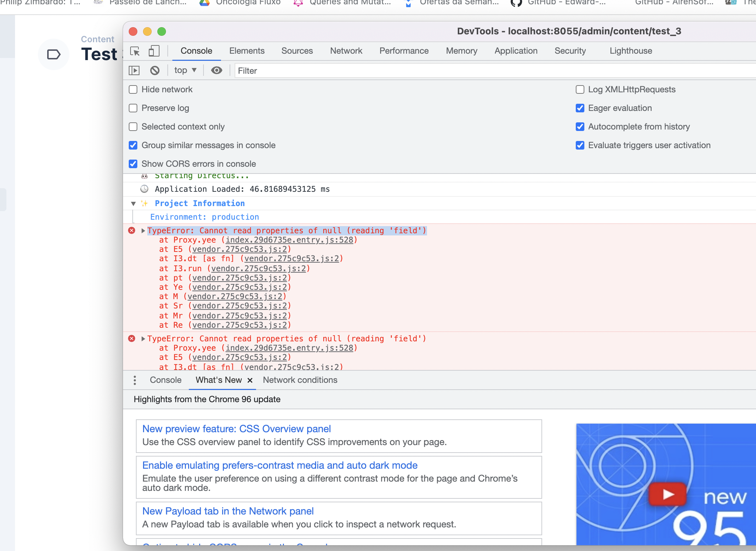The image size is (756, 551).
Task: Switch to the Application tab
Action: tap(516, 51)
